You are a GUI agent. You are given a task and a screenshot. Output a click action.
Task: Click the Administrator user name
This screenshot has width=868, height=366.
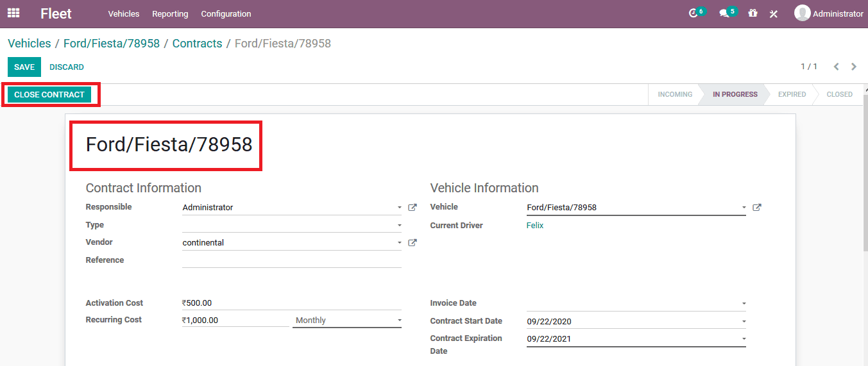click(x=838, y=13)
